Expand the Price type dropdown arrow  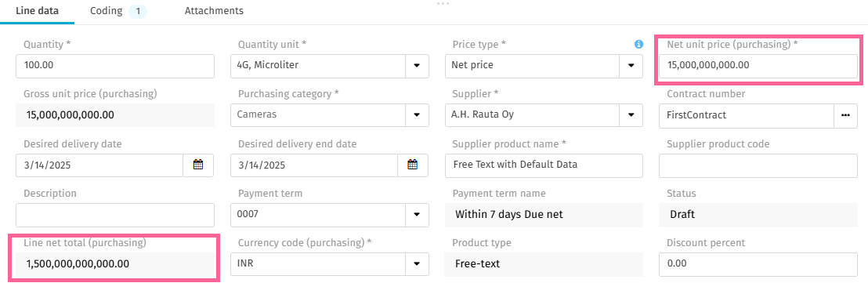pyautogui.click(x=631, y=65)
